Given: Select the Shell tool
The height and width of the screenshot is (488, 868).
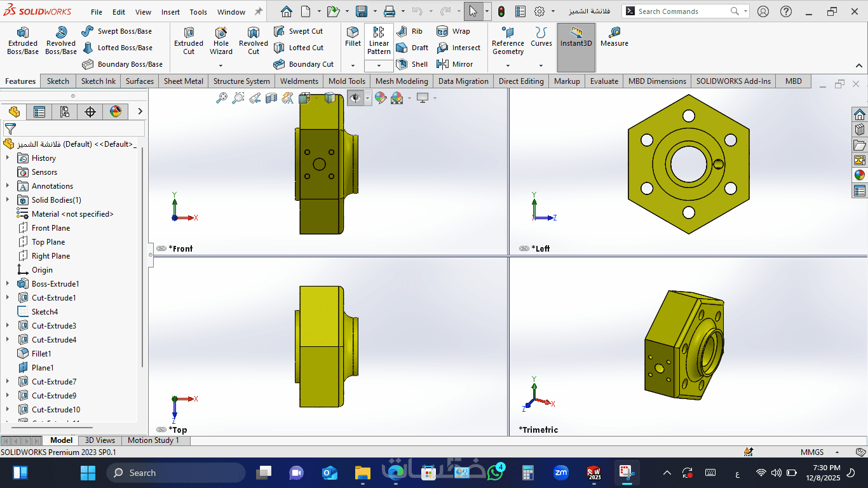Looking at the screenshot, I should (412, 64).
